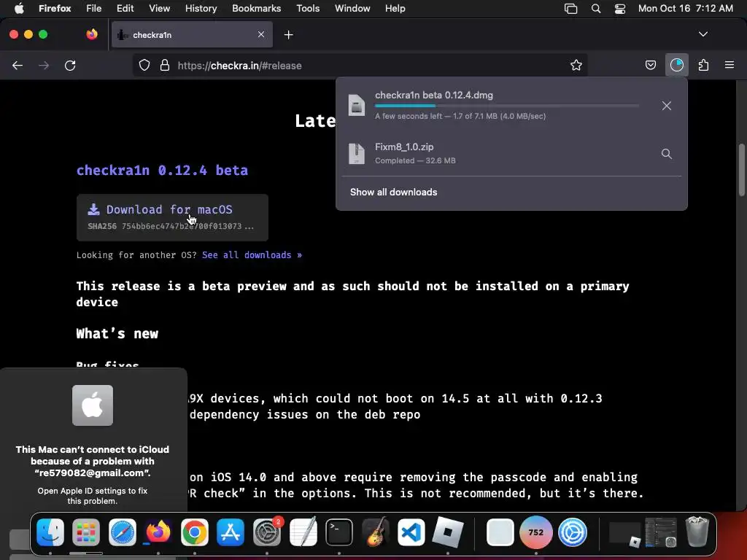Open the Firefox app menu
Viewport: 747px width, 560px height.
(55, 9)
